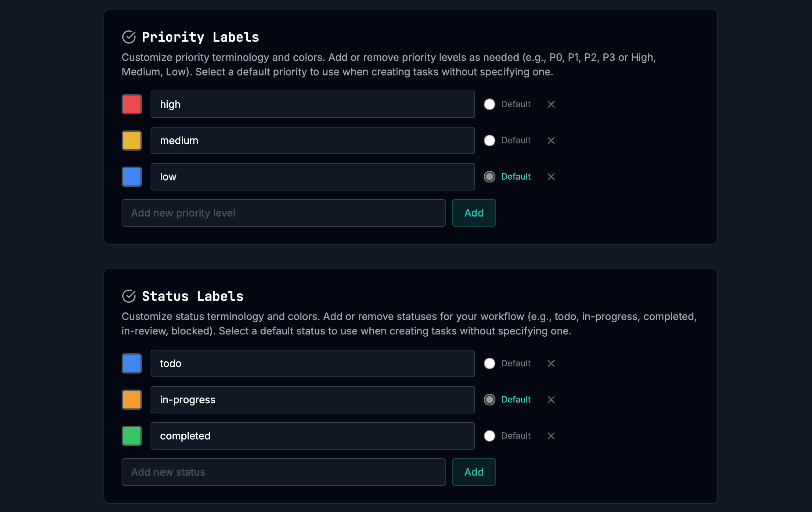Viewport: 812px width, 512px height.
Task: Select the "medium" priority name field
Action: [312, 141]
